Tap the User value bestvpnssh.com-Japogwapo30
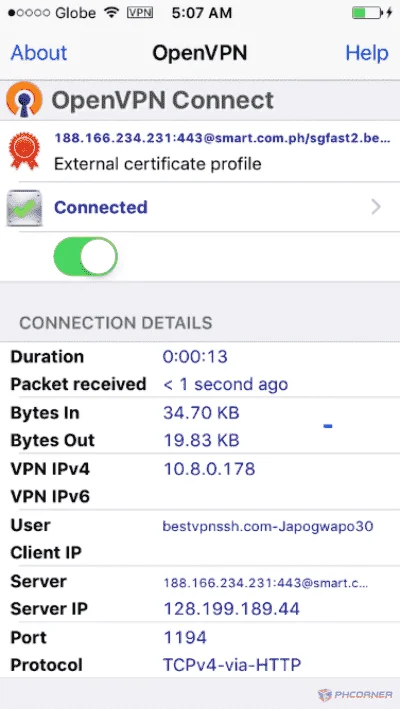 [x=268, y=526]
